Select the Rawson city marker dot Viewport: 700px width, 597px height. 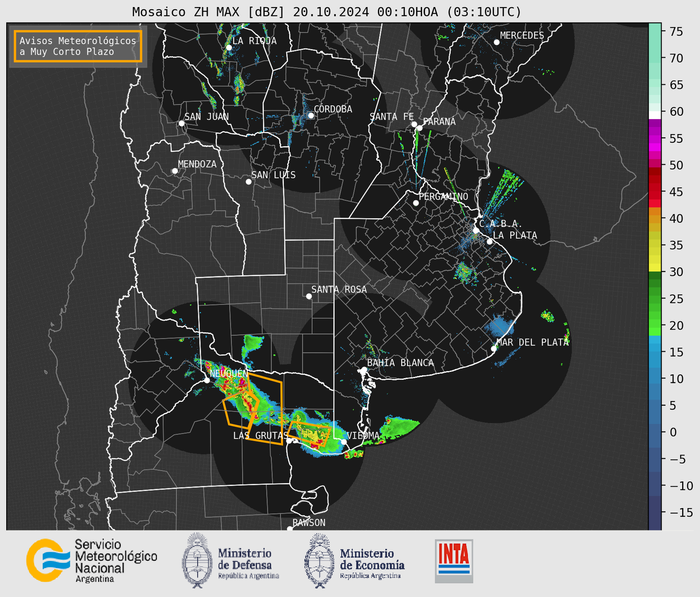pos(290,529)
